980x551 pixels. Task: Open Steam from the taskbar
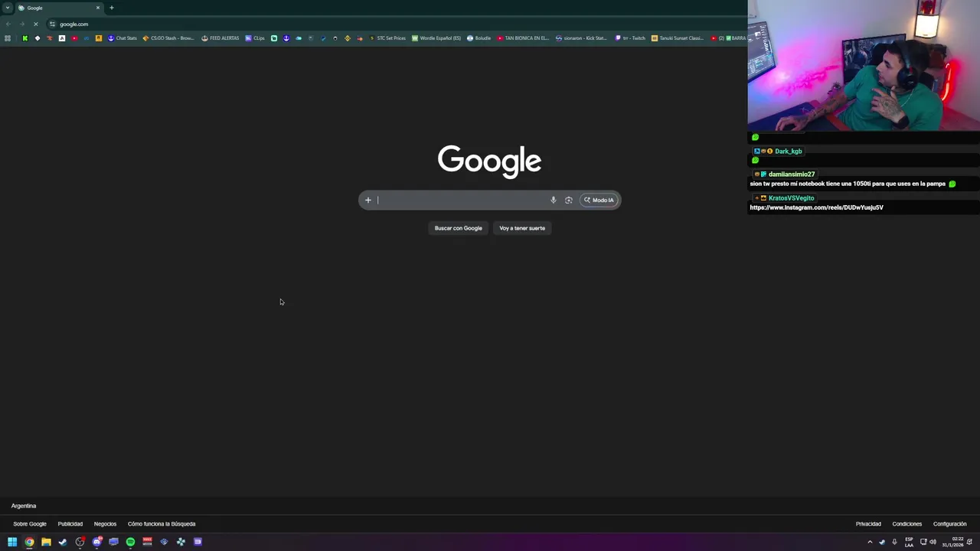(63, 542)
